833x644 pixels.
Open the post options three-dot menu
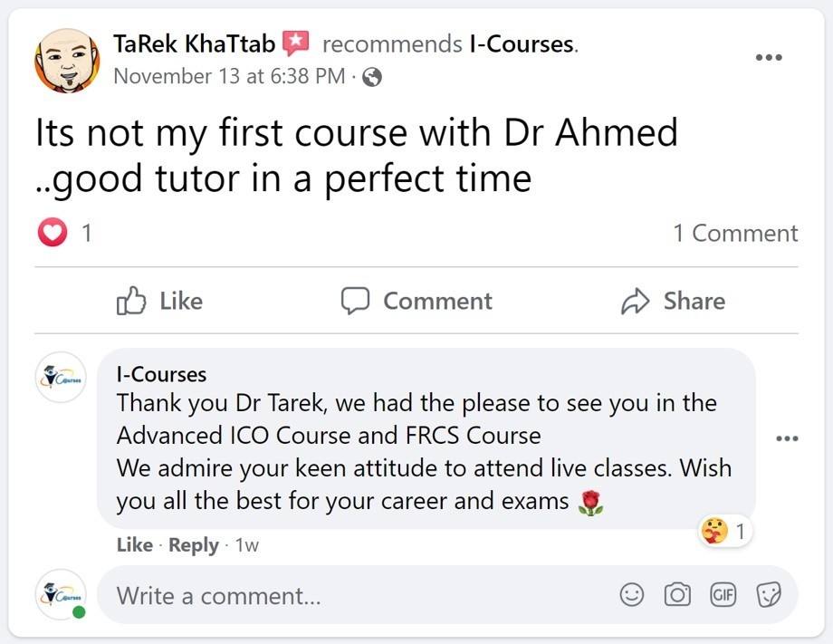tap(769, 57)
